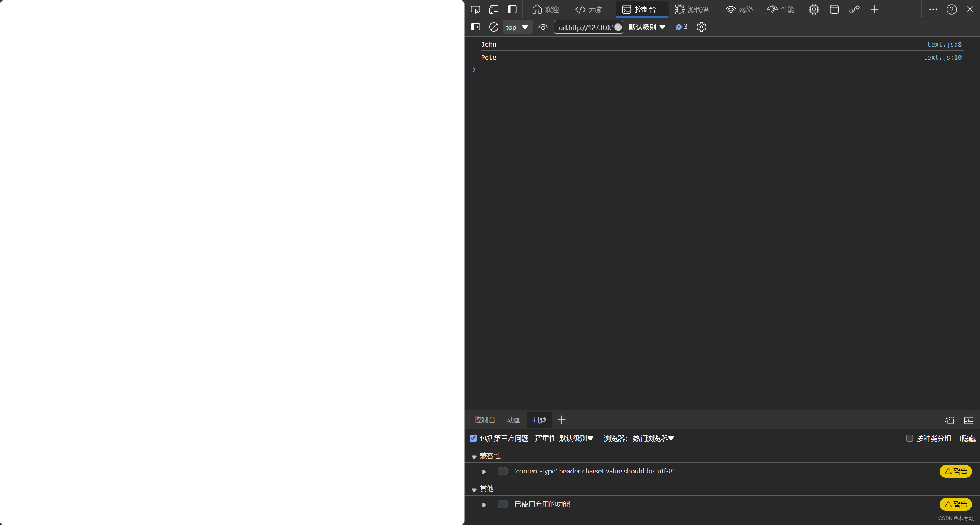
Task: Toggle 按种类分组 checkbox
Action: tap(909, 438)
